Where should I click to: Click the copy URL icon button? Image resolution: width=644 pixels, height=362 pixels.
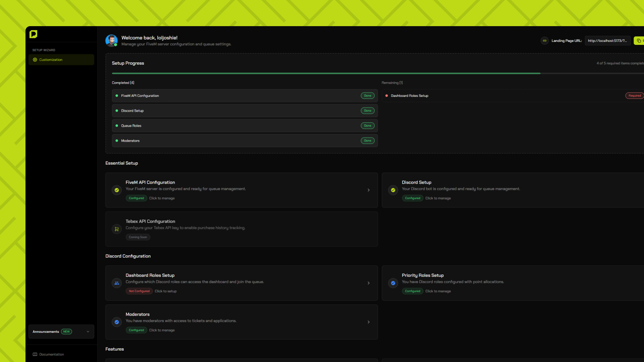point(638,41)
